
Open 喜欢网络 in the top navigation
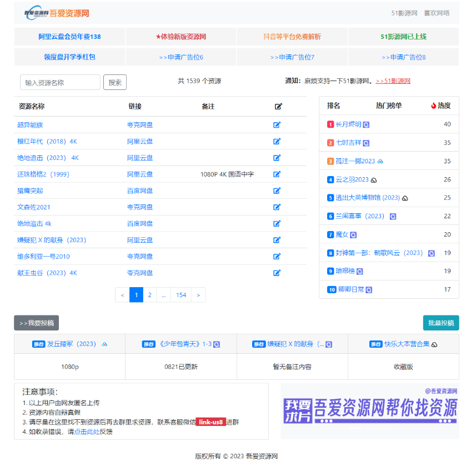pos(437,13)
